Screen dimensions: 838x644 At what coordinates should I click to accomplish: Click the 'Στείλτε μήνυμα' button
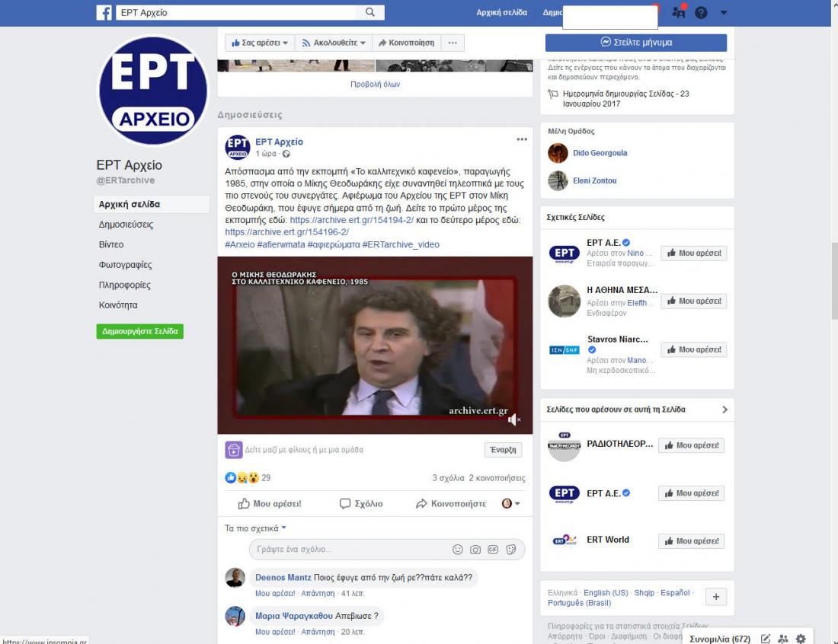pos(636,43)
